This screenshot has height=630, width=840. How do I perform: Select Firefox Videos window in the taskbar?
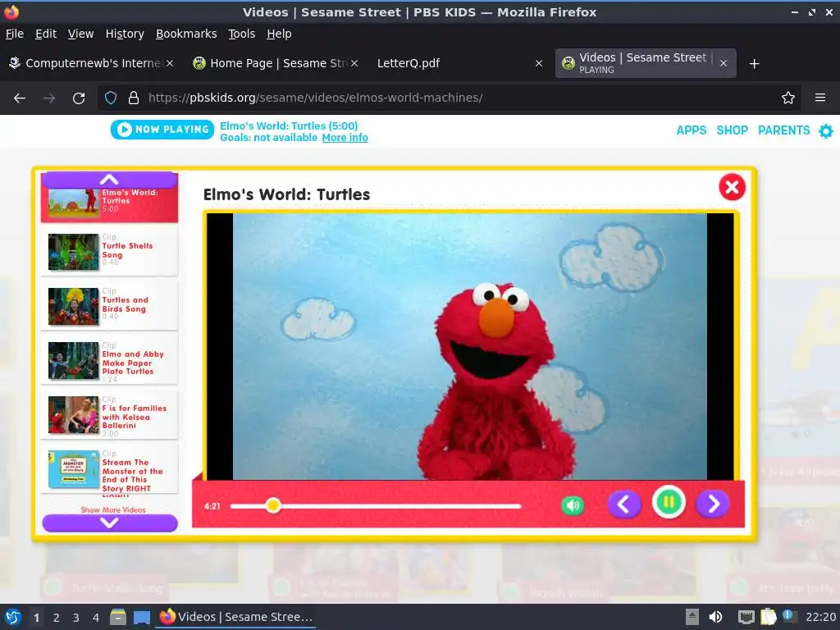point(235,617)
